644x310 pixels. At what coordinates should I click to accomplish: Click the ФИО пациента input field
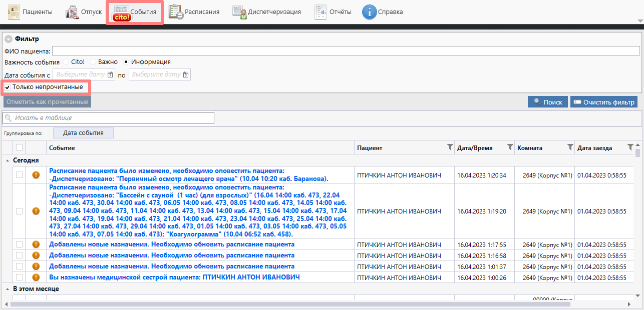[x=346, y=50]
